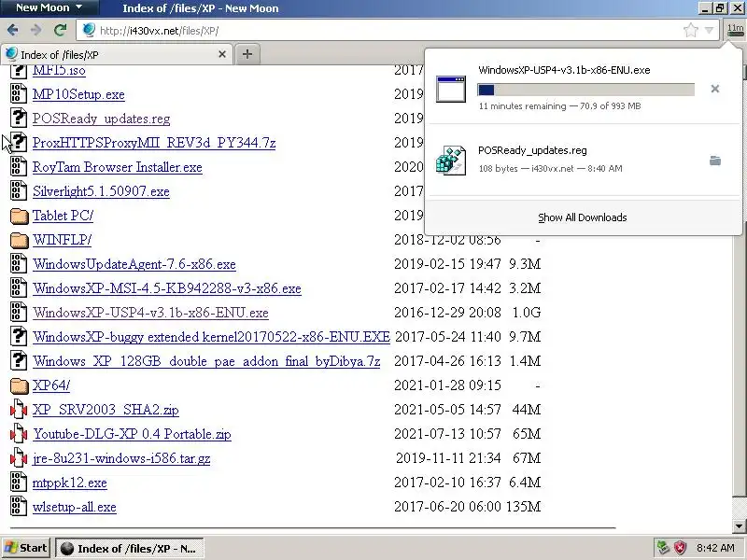This screenshot has width=747, height=560.
Task: Click WindowsXP-USP4-v3.1b-x86-ENU.exe link in listing
Action: 150,313
